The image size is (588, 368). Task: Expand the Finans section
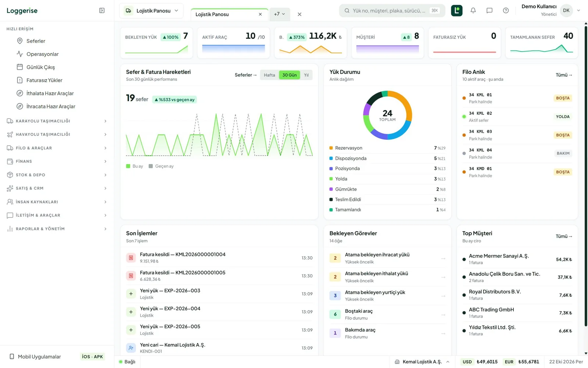click(x=57, y=161)
